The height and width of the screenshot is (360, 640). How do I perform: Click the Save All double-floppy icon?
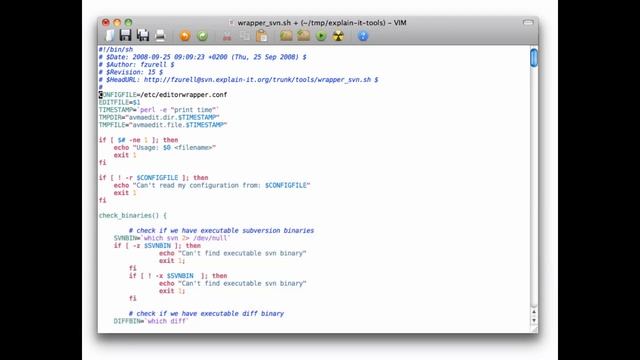tap(143, 36)
